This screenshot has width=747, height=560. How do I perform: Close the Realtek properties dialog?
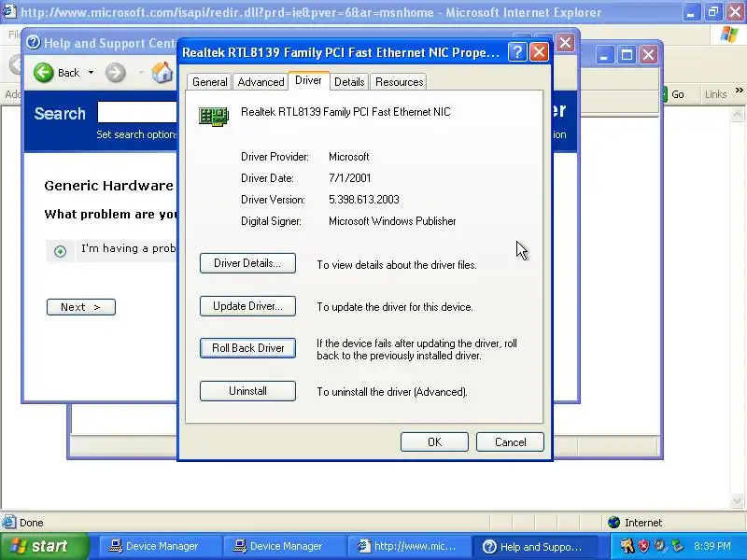[540, 52]
